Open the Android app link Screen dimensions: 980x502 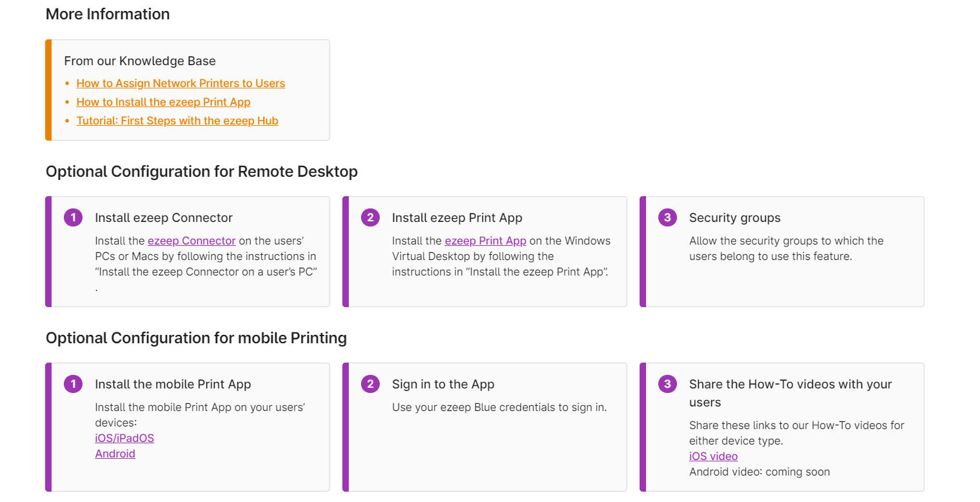click(x=115, y=454)
